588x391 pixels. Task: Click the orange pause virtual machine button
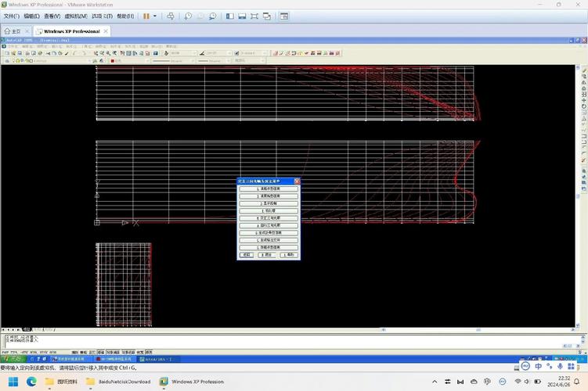point(146,16)
